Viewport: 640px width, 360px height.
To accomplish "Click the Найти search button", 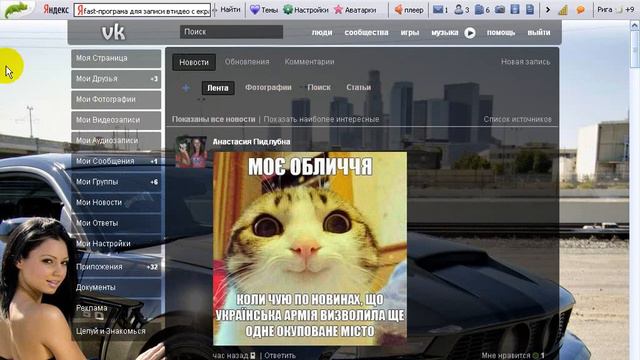I will 230,9.
